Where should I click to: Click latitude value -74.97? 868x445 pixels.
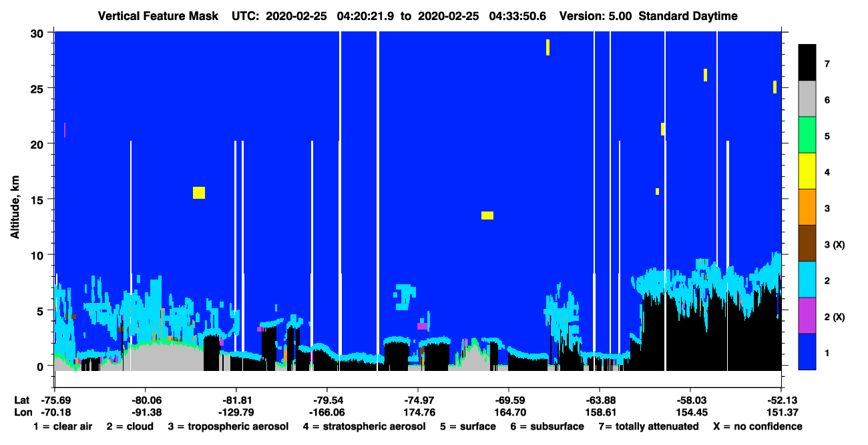point(418,400)
